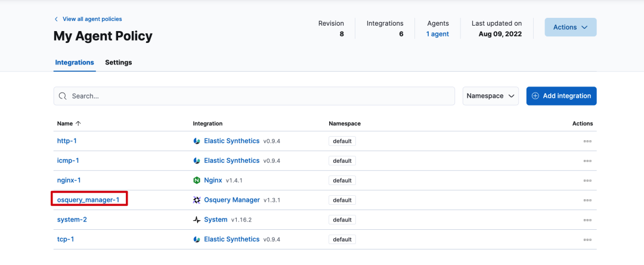This screenshot has width=644, height=265.
Task: Click the Osquery Manager integration icon
Action: [197, 200]
